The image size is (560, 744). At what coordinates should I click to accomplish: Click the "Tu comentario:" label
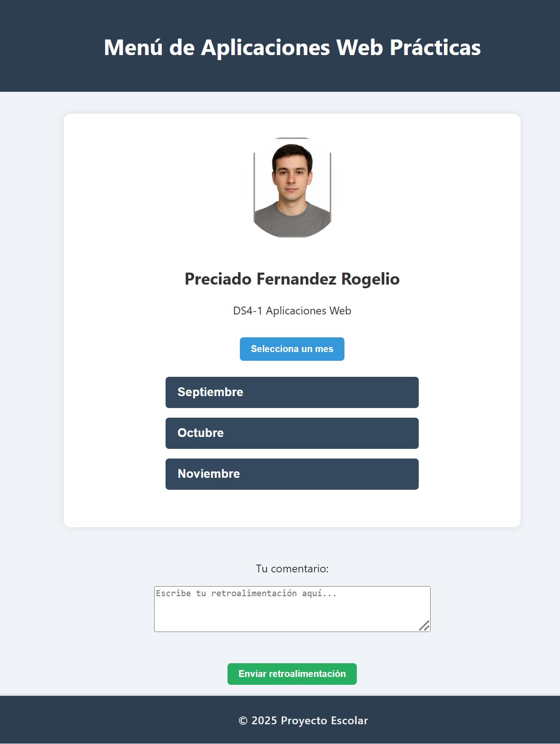(292, 569)
